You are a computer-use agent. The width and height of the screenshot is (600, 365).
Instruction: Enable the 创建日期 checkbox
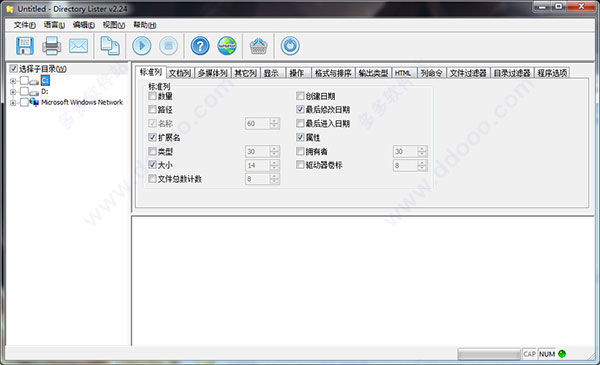coord(300,96)
